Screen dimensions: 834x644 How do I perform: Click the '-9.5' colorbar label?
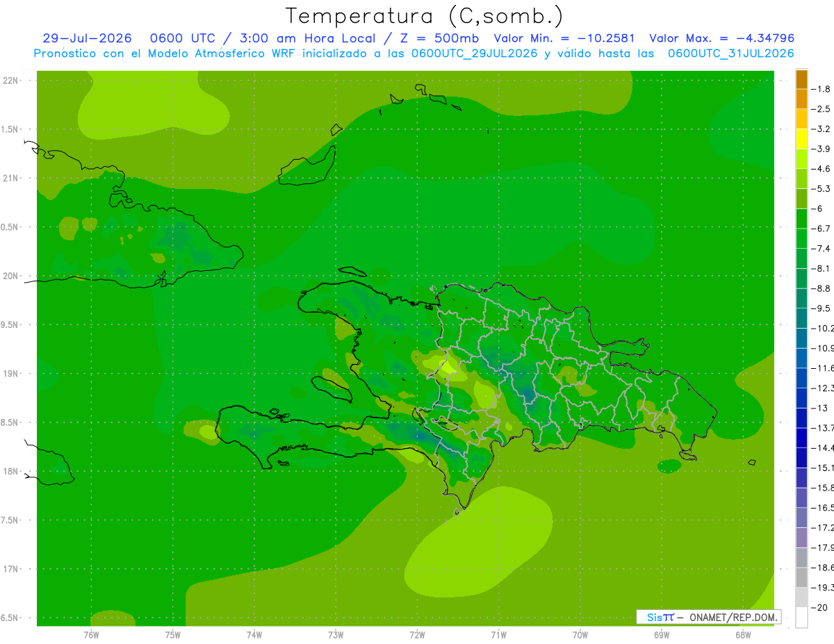click(821, 308)
